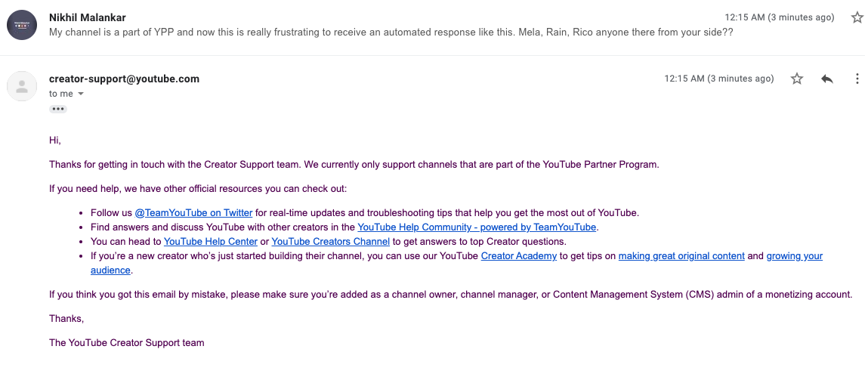Click the first message's 12:15 AM timestamp
The image size is (868, 374).
[780, 17]
